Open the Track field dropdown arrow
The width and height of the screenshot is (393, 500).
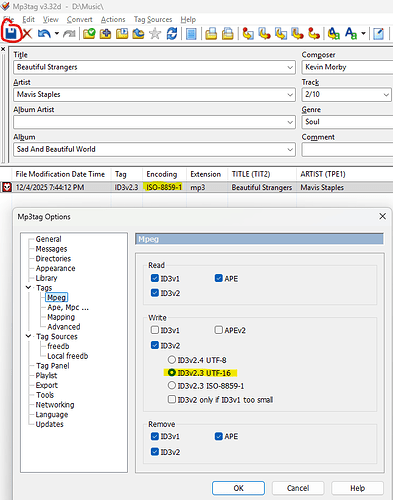tap(386, 95)
